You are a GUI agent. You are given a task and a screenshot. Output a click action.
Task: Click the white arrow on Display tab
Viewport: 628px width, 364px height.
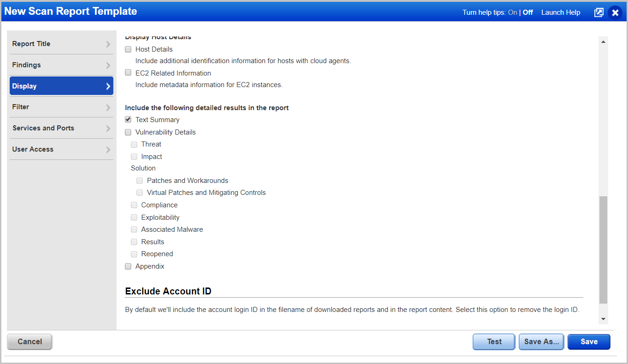(x=108, y=86)
